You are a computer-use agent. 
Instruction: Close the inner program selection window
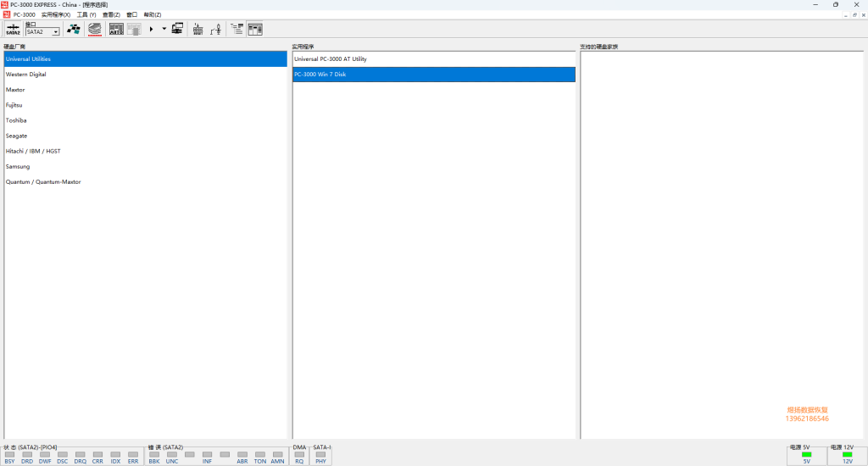tap(864, 15)
